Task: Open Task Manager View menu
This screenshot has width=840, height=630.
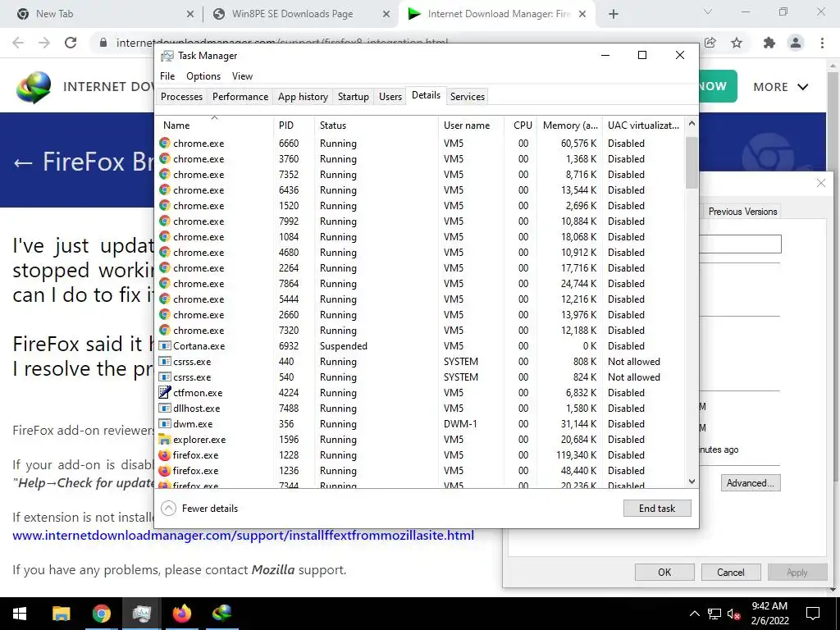Action: tap(242, 76)
